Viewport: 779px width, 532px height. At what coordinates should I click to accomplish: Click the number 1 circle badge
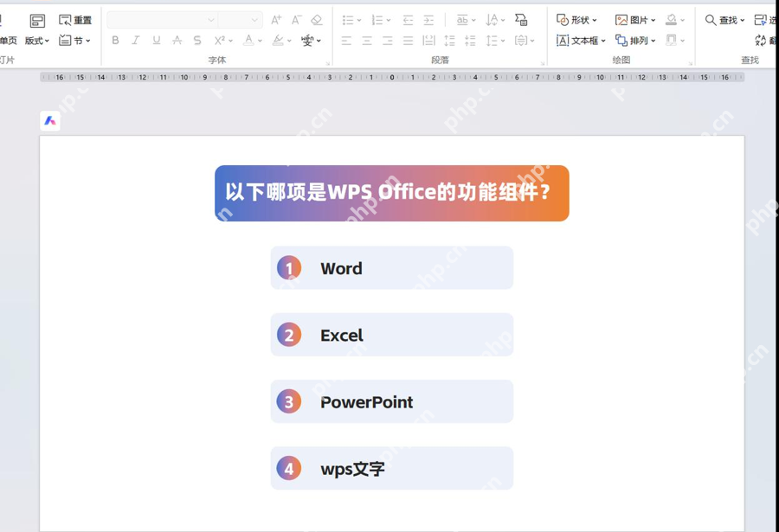click(289, 268)
